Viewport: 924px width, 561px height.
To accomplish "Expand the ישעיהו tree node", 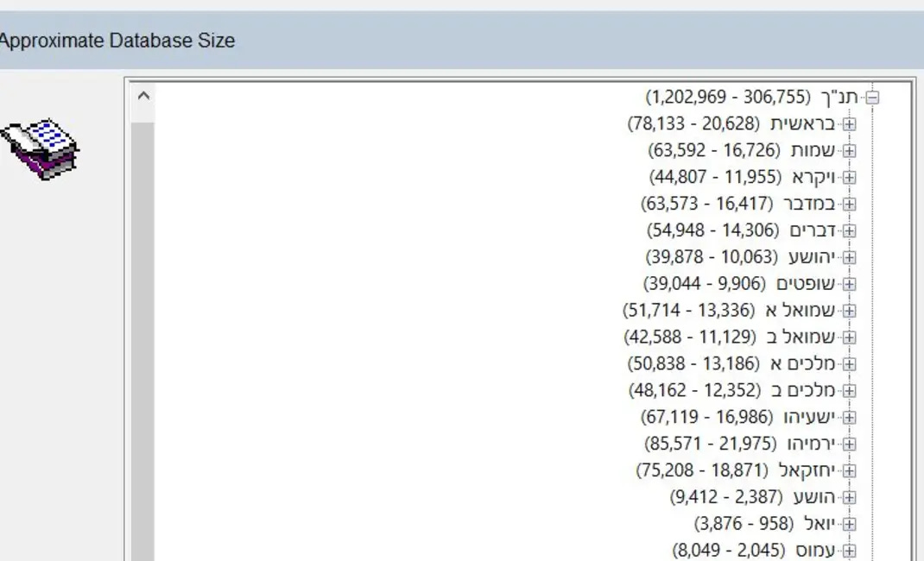I will [x=849, y=418].
